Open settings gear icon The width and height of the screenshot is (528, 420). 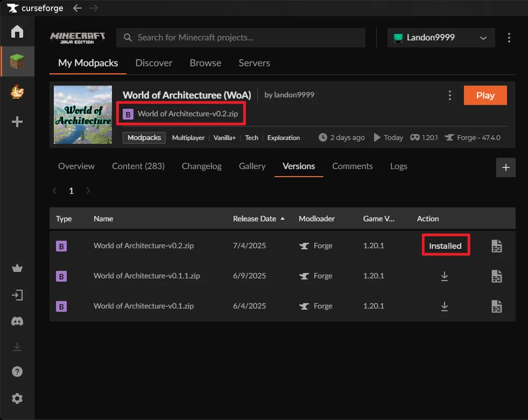17,398
